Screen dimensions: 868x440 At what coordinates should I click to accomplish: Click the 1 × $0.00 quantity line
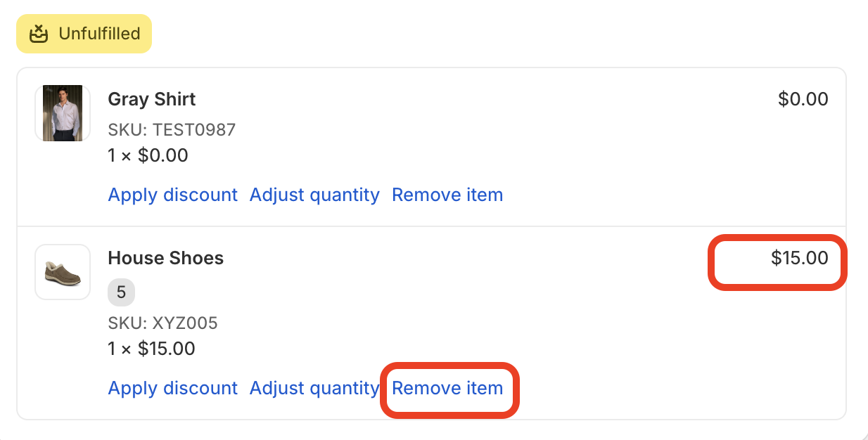coord(148,155)
